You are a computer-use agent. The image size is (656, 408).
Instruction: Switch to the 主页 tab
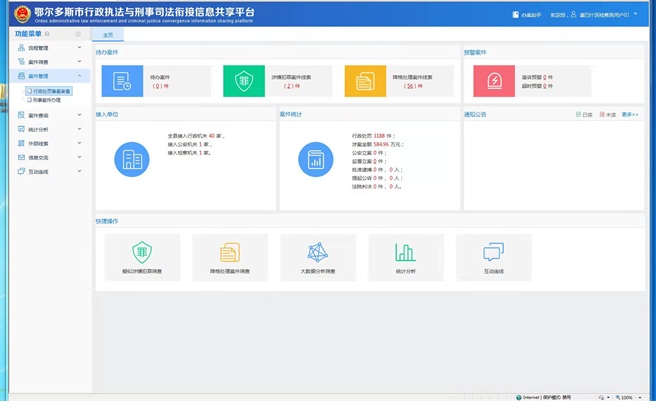[108, 34]
